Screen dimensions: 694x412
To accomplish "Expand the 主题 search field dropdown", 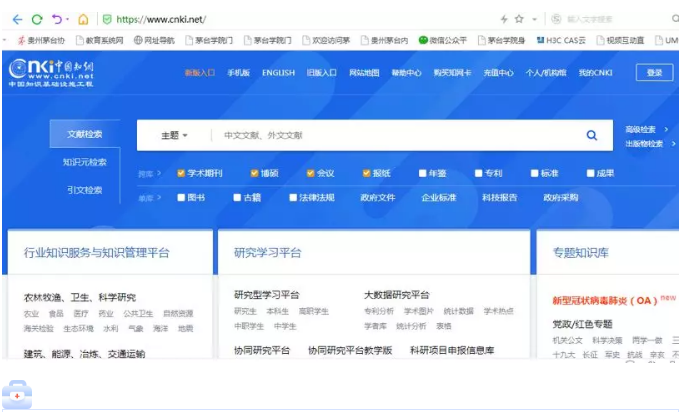I will [x=175, y=135].
